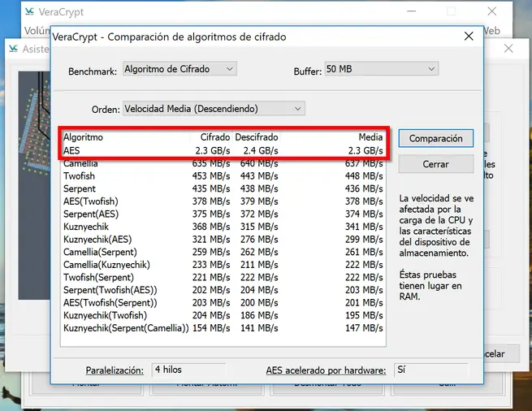Select the AES algorithm row
532x411 pixels.
pyautogui.click(x=223, y=150)
